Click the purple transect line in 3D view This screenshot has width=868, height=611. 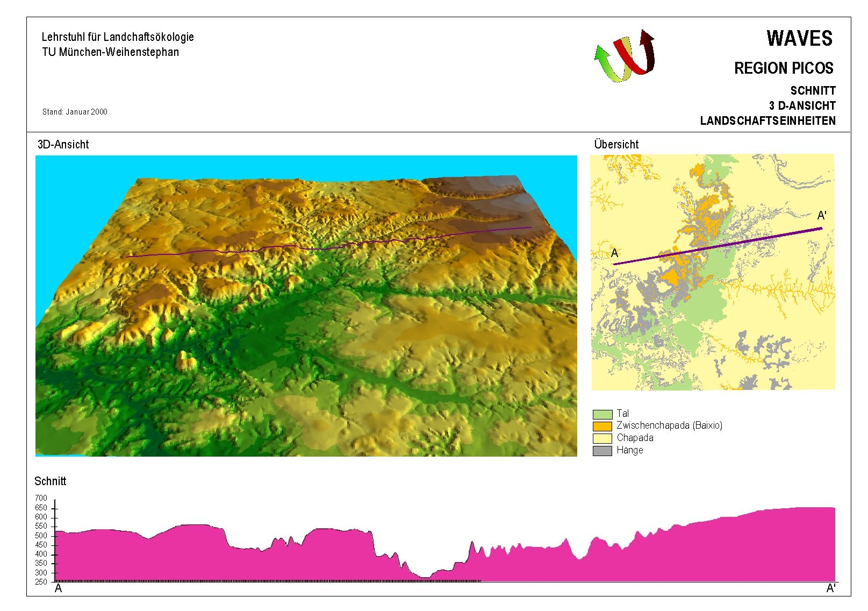pos(328,242)
